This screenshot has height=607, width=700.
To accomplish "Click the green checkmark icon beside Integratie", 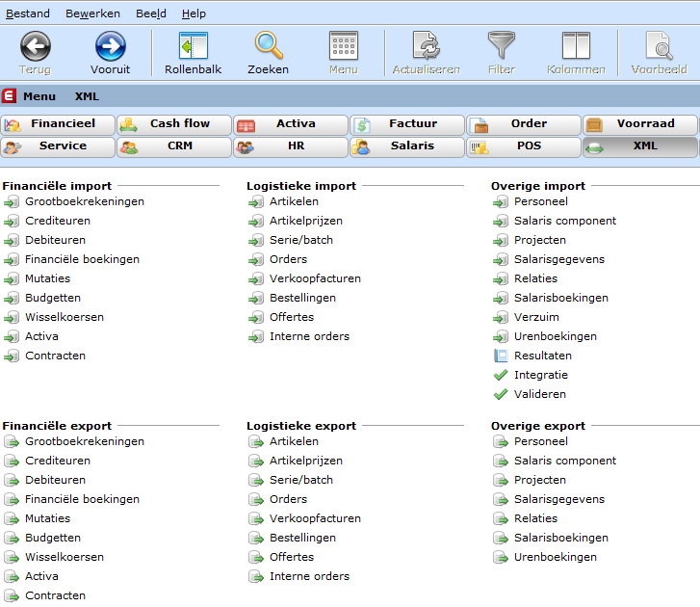I will click(x=500, y=375).
